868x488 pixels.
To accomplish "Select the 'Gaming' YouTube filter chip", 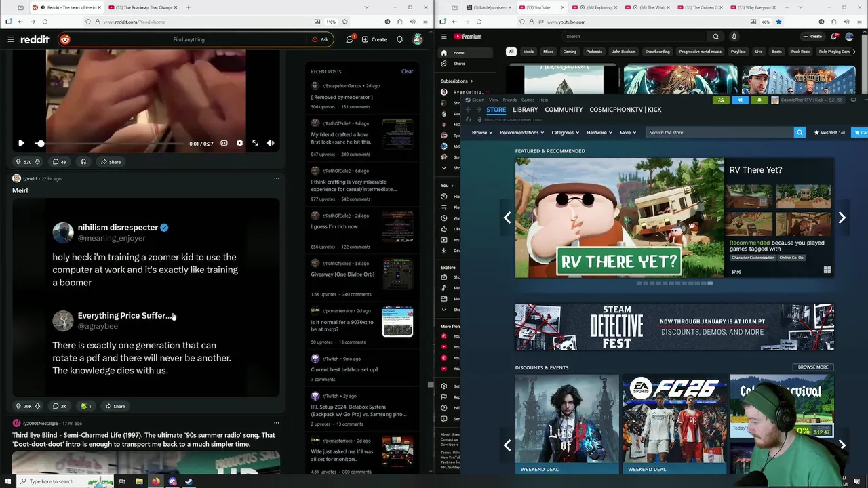I will tap(570, 52).
